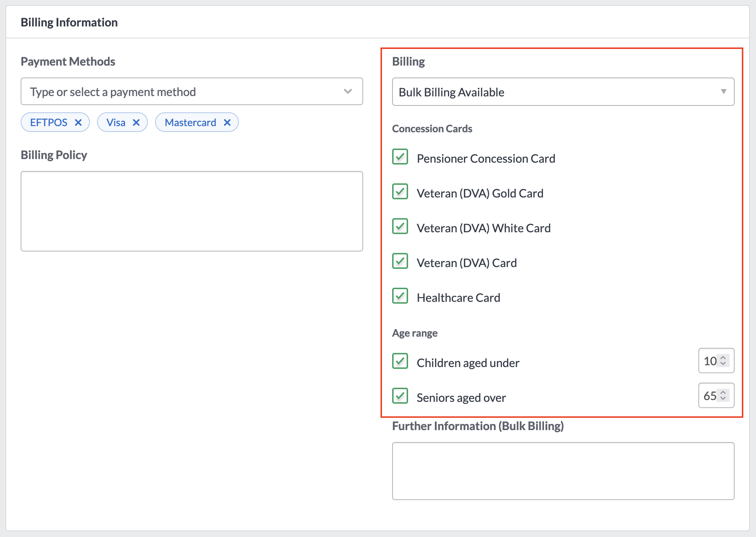Click the children age stepper arrows
Viewport: 756px width, 537px height.
tap(723, 361)
